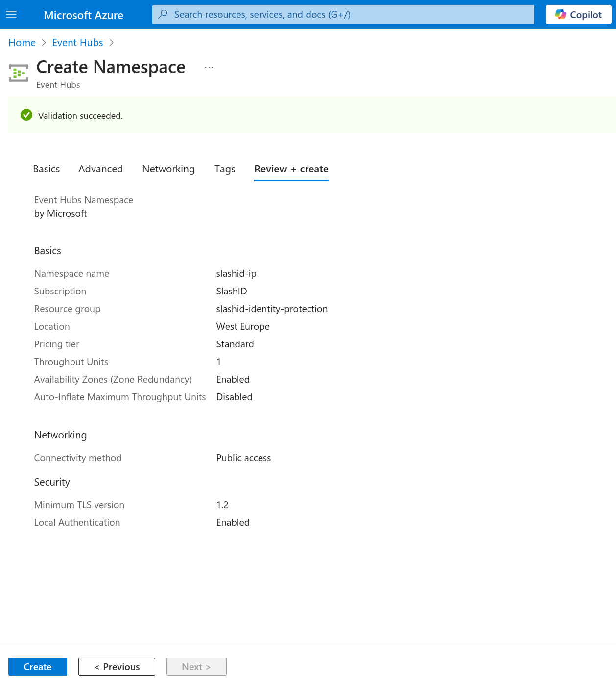The height and width of the screenshot is (682, 616).
Task: Navigate to Home via the breadcrumb
Action: [x=22, y=43]
